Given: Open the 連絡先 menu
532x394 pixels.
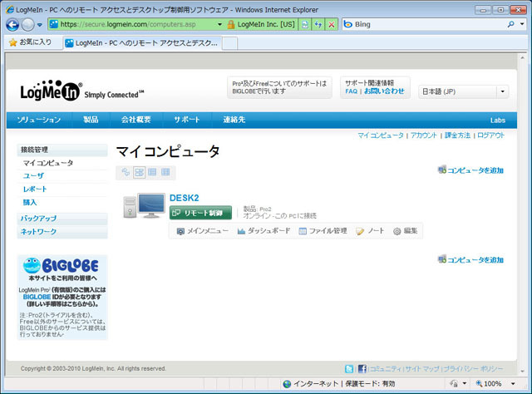Looking at the screenshot, I should pyautogui.click(x=234, y=120).
